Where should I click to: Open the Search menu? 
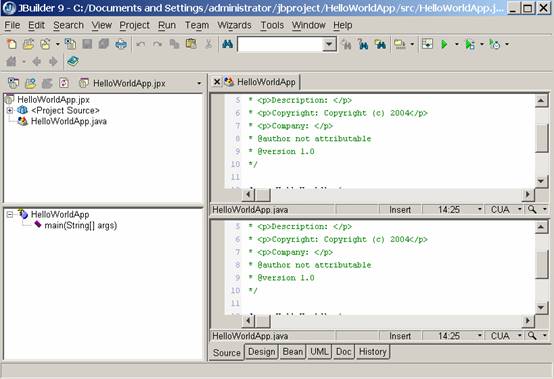69,25
